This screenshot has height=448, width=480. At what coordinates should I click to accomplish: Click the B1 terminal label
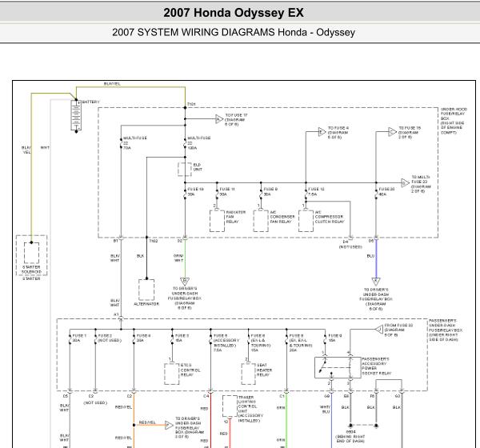115,241
